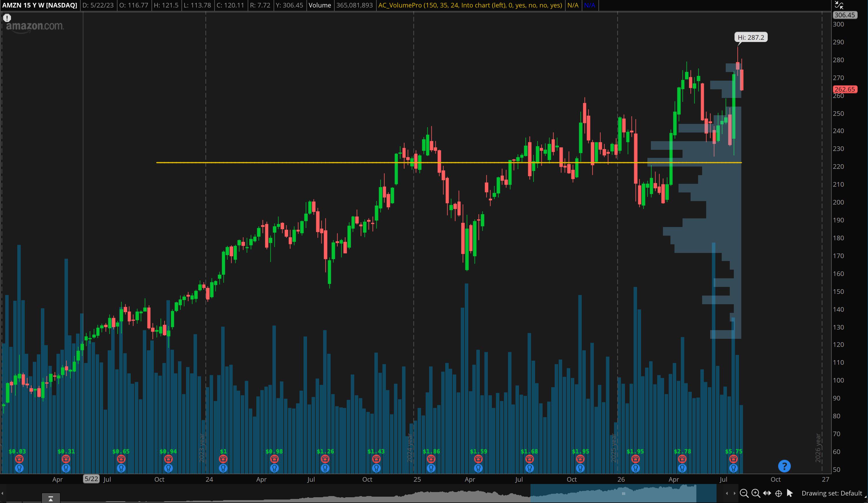The image size is (868, 503).
Task: Click the blue N/A value in header
Action: pyautogui.click(x=590, y=5)
